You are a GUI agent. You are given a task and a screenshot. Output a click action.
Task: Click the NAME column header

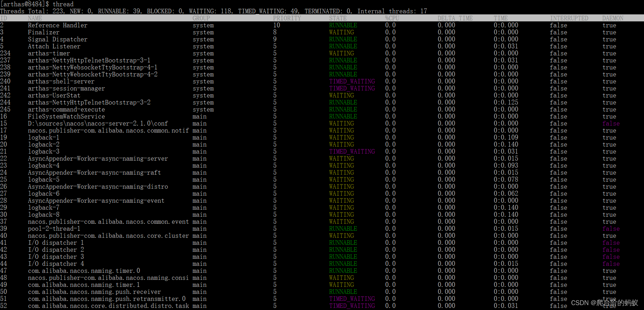coord(35,18)
